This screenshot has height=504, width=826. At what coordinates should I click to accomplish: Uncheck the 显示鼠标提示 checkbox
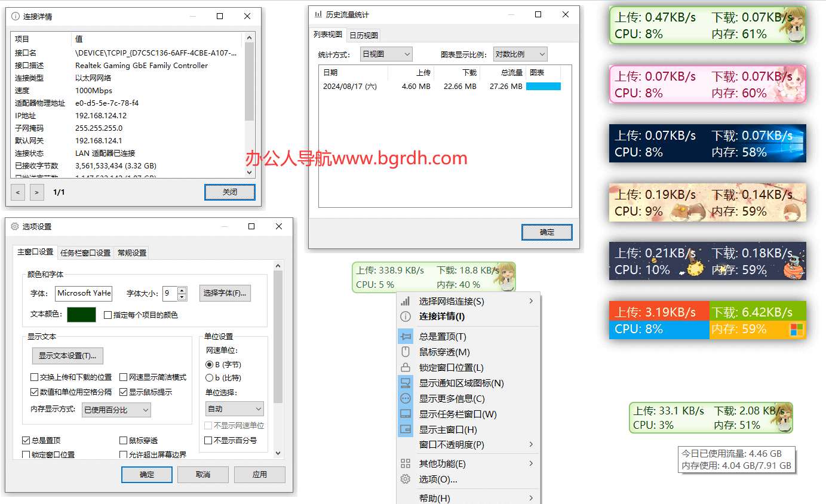tap(124, 392)
